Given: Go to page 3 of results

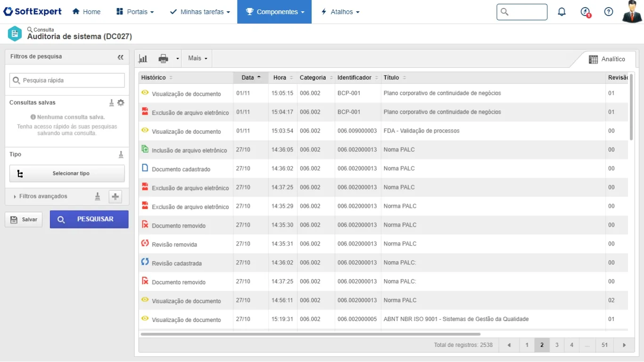Looking at the screenshot, I should [557, 345].
